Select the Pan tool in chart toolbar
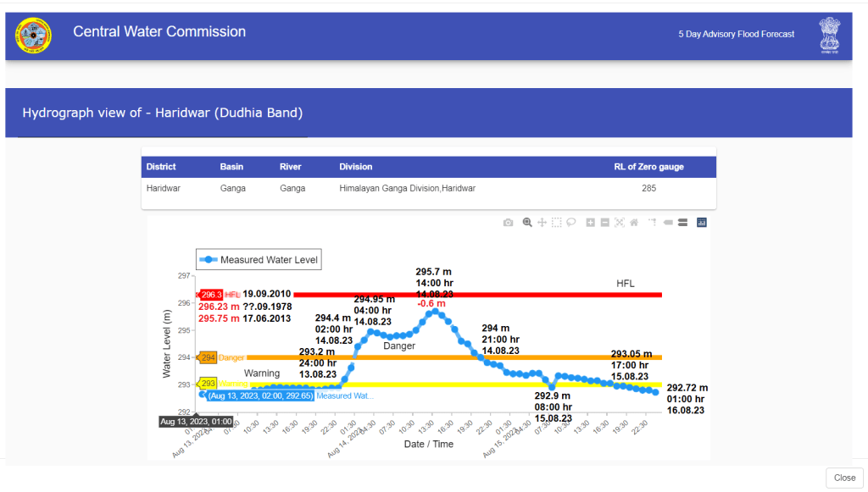 542,223
